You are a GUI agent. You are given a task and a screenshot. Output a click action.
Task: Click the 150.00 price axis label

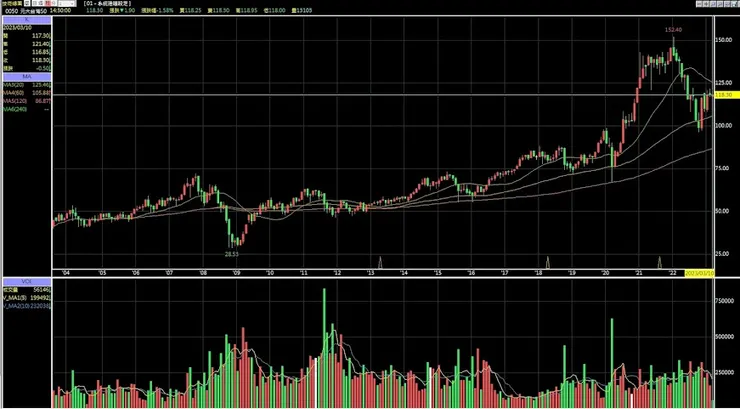(726, 41)
